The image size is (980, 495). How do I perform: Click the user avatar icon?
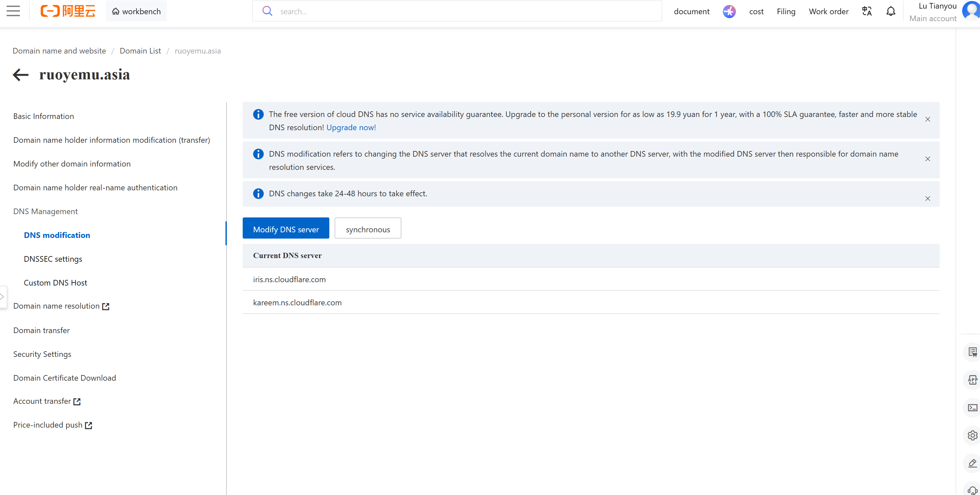coord(972,11)
